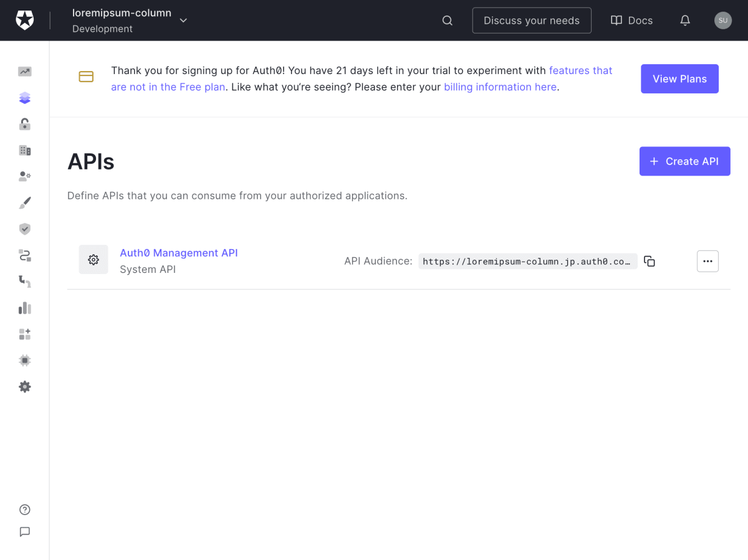Open the Authentication lock icon in sidebar
The image size is (748, 560).
[x=25, y=124]
